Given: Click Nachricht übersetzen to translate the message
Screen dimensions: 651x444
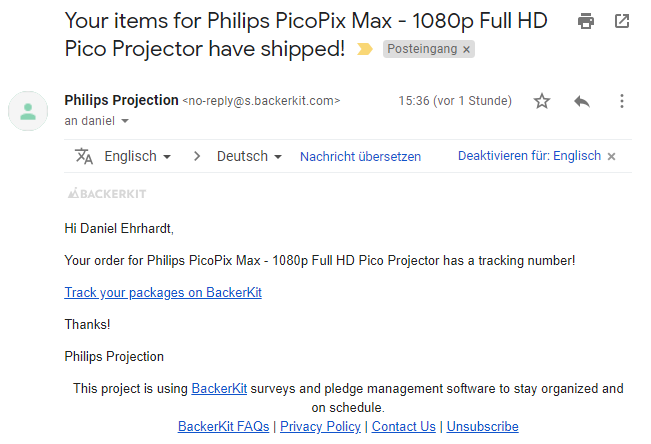Looking at the screenshot, I should tap(360, 157).
